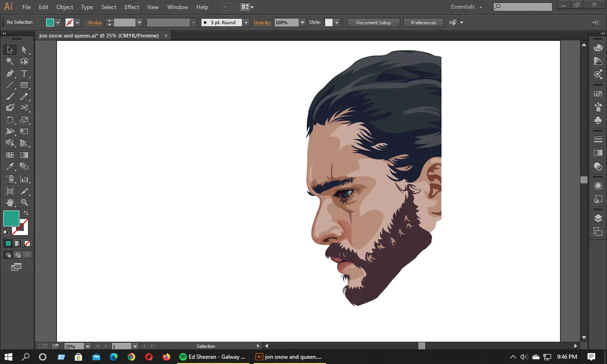Select the Scissors tool
607x364 pixels.
click(x=24, y=108)
